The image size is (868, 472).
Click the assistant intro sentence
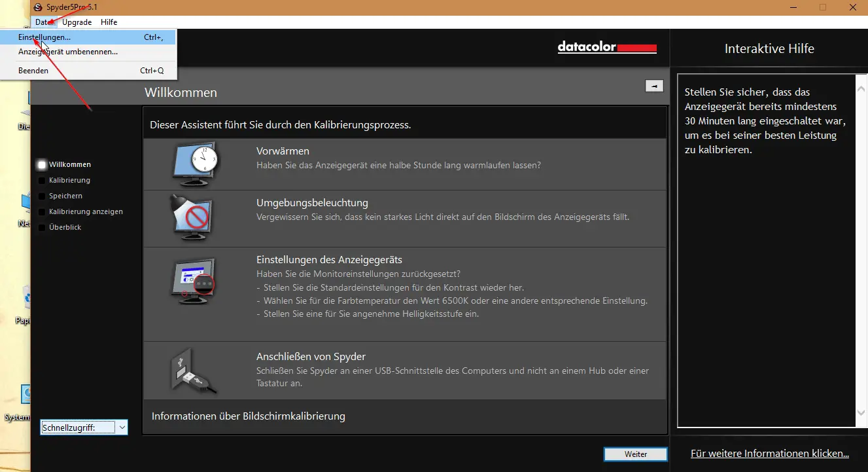click(x=281, y=124)
